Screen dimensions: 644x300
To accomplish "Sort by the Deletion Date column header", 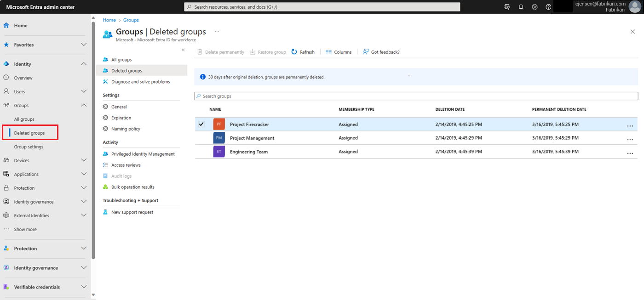I will tap(450, 110).
